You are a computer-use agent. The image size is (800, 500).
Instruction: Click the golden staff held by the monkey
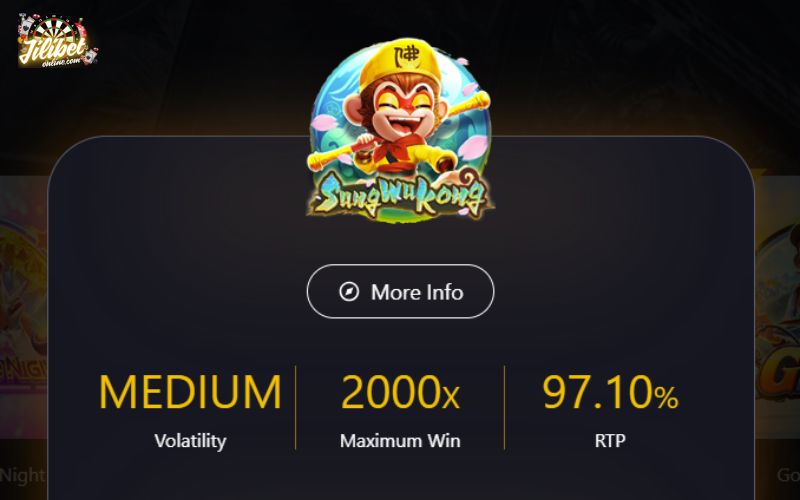[x=398, y=131]
